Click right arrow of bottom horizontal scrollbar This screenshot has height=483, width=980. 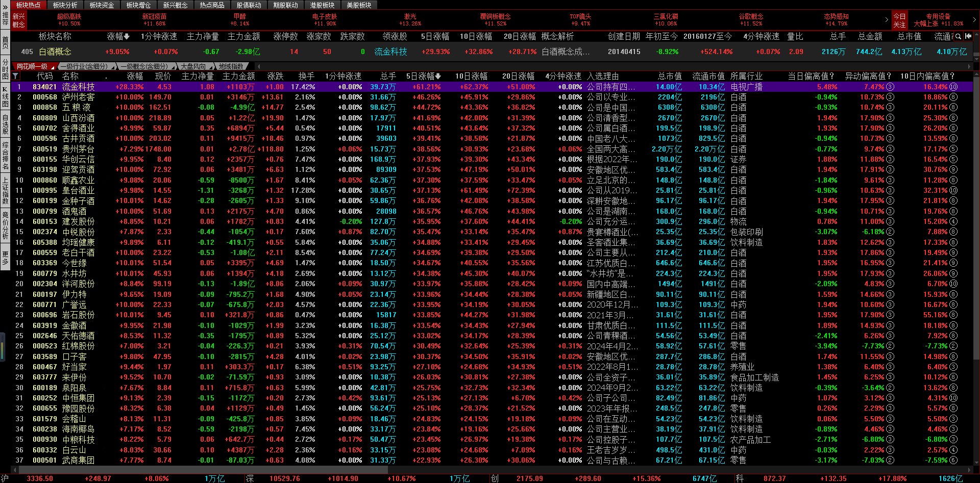coord(970,470)
